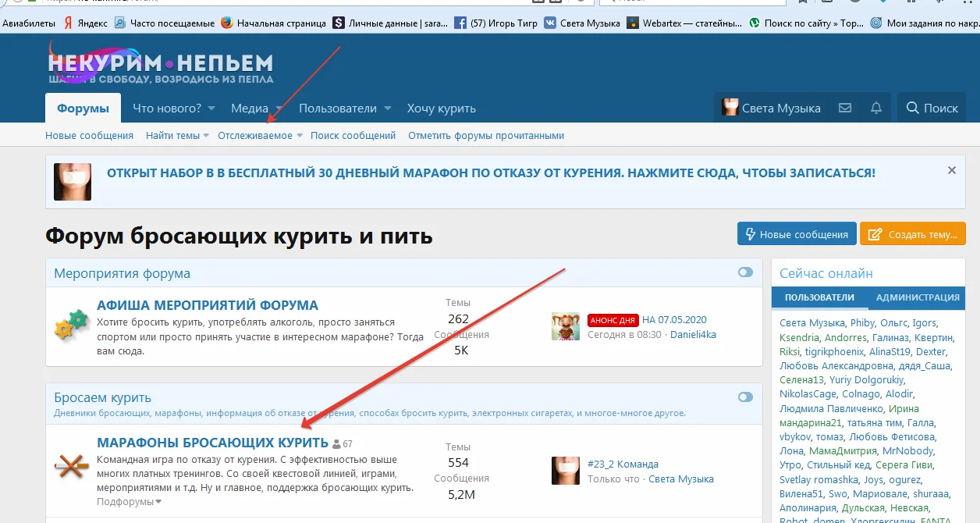Click the people count 67 beside Марафоны forum
980x523 pixels.
coord(343,443)
